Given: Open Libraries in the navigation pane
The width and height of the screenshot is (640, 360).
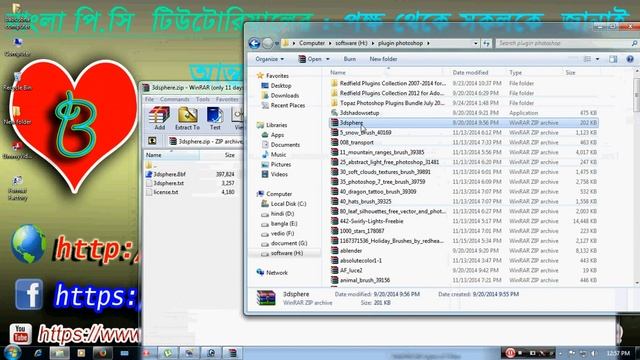Looking at the screenshot, I should point(276,125).
